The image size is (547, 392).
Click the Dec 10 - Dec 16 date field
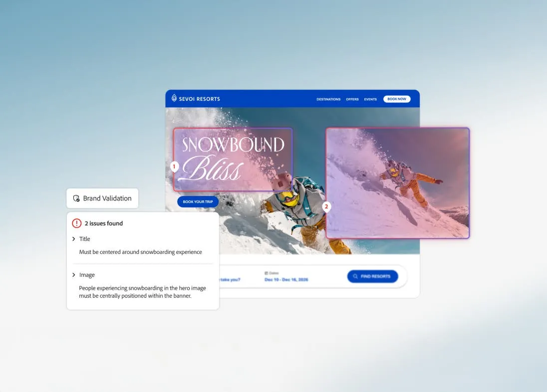[286, 279]
